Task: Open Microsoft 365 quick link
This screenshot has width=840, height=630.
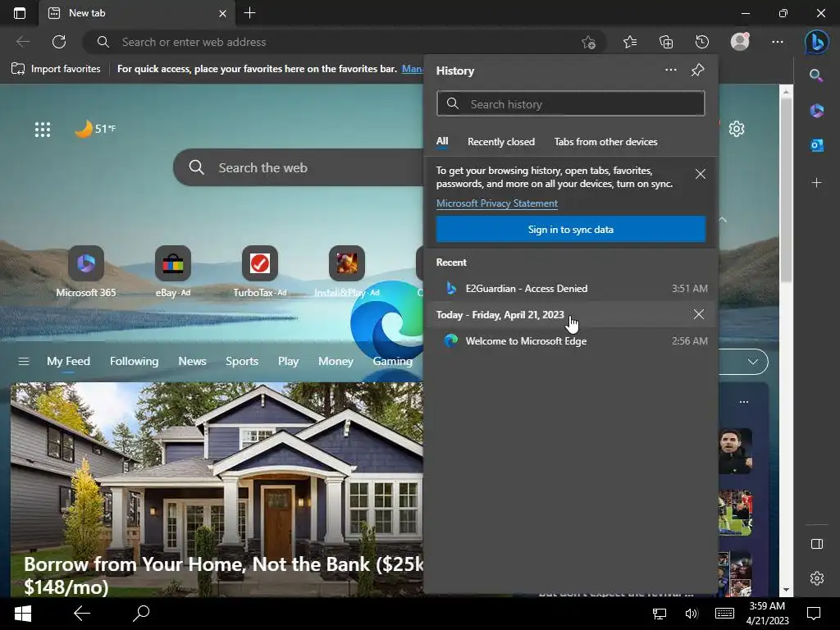Action: (x=85, y=271)
